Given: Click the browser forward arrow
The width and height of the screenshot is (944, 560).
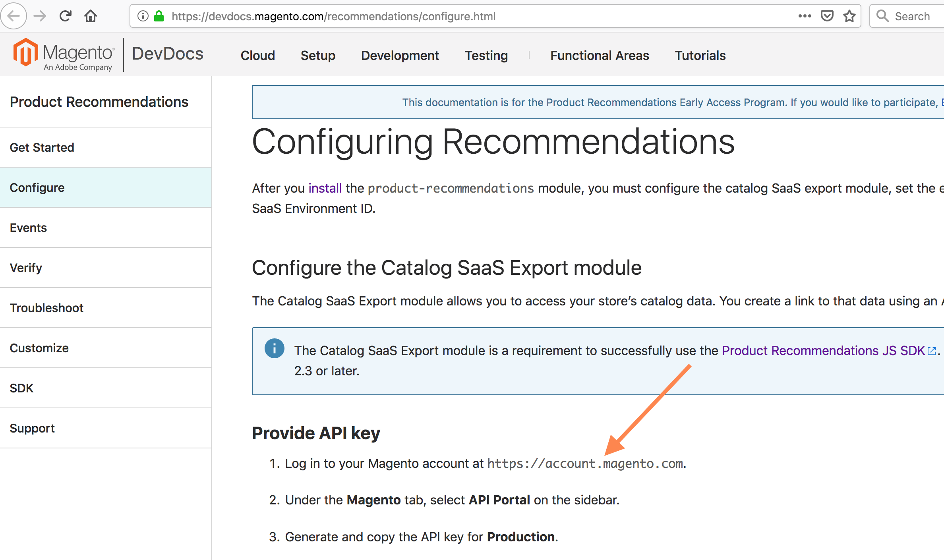Looking at the screenshot, I should (40, 16).
